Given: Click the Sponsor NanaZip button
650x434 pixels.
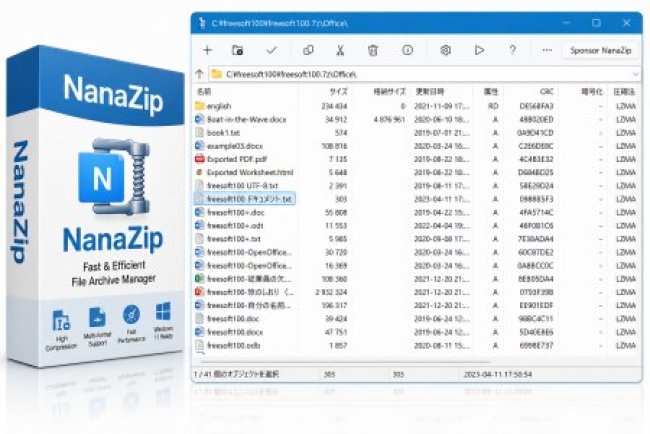Looking at the screenshot, I should tap(601, 51).
